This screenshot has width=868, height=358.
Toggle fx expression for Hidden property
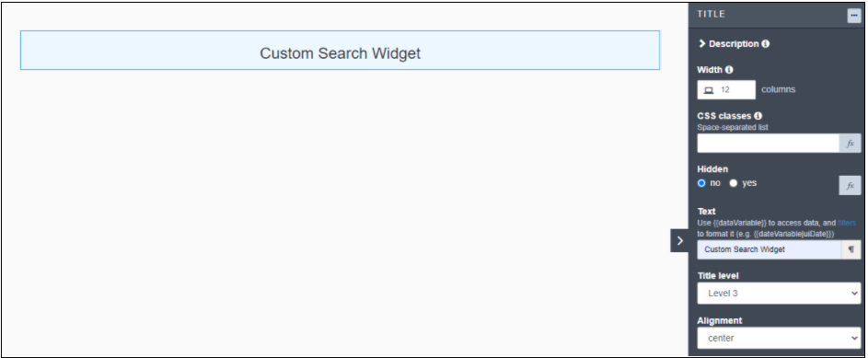(851, 185)
